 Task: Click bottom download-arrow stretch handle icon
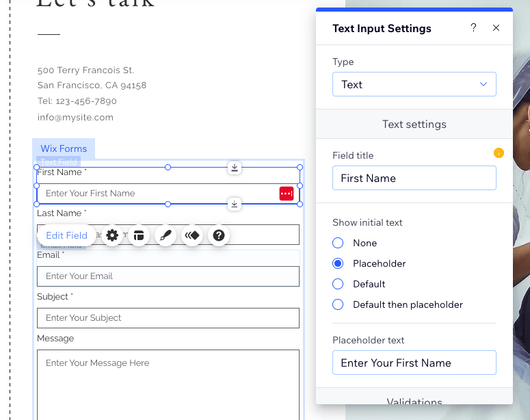(235, 204)
